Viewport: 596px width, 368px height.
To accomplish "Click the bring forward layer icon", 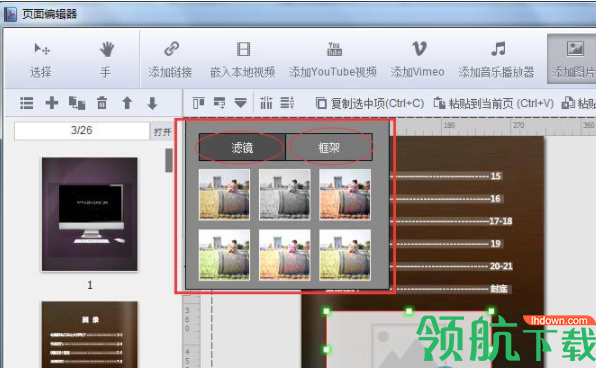I will (219, 103).
